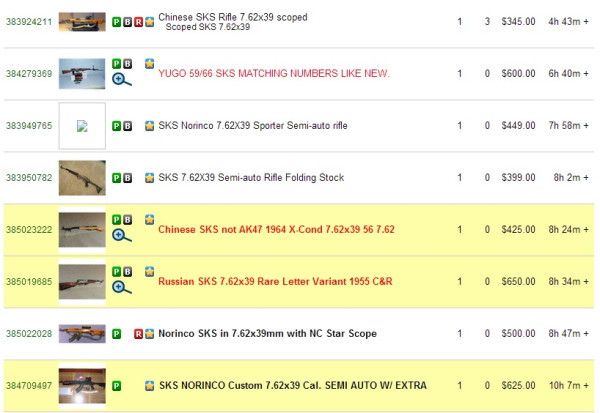Click the thumbnail of the Chinese SKS 1964 rifle
The image size is (600, 413).
click(x=82, y=229)
